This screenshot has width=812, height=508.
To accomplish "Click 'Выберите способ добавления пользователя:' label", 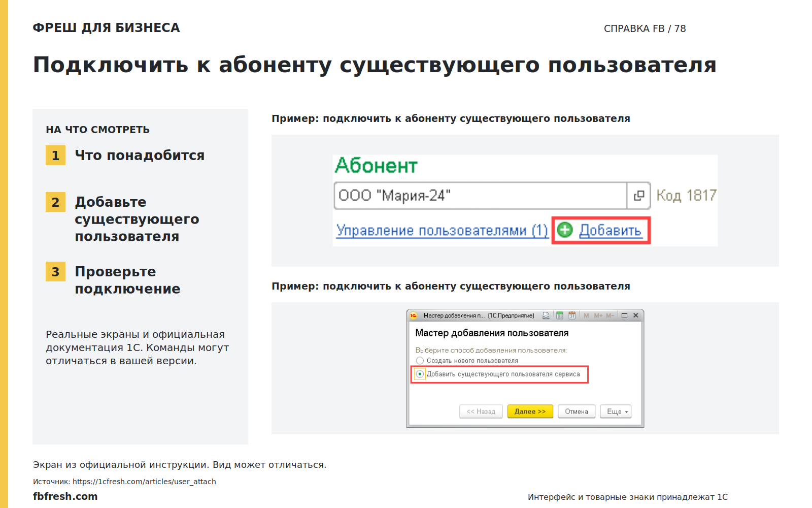I will (491, 351).
